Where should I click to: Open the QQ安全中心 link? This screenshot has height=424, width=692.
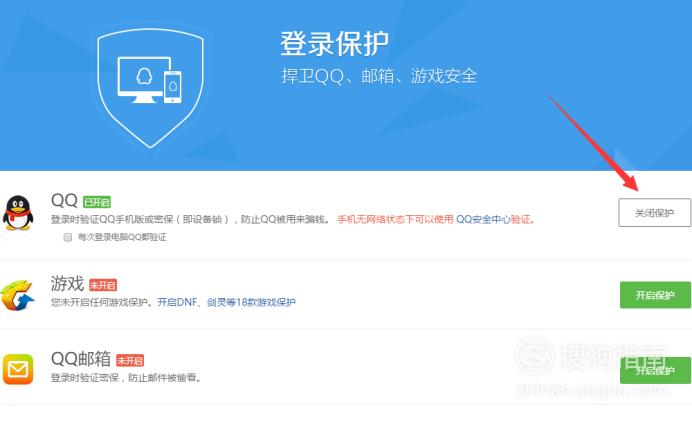tap(483, 219)
